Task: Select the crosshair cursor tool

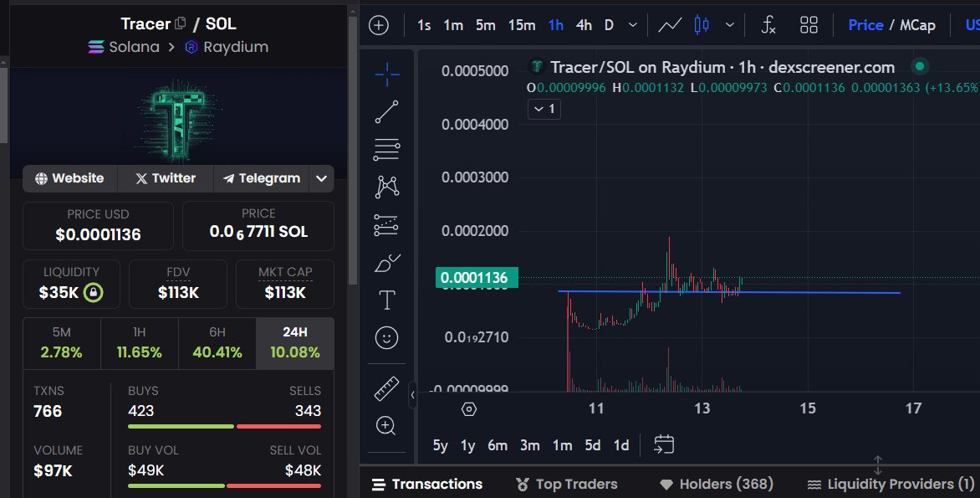Action: 386,74
